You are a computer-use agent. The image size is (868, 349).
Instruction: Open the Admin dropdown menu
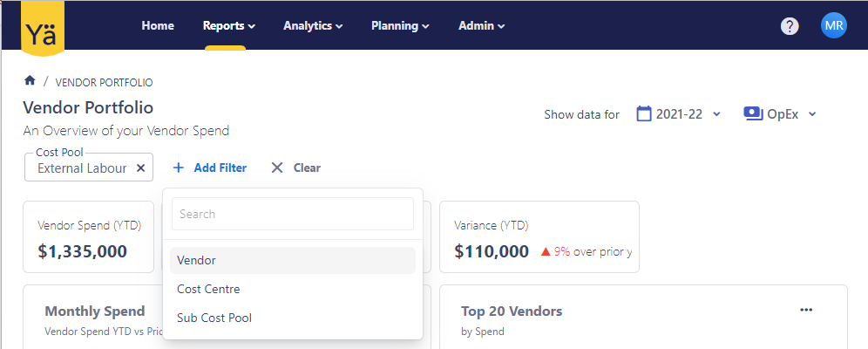click(x=482, y=26)
